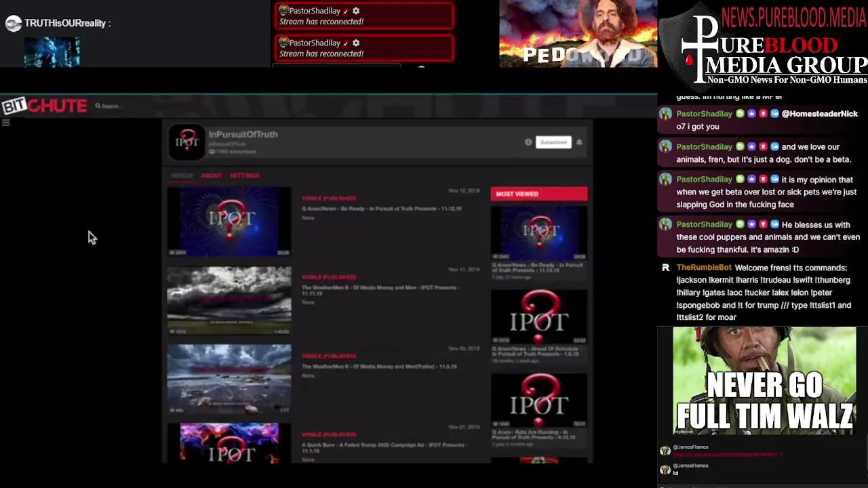Click PastorShadilay avatar on 'it is my opinion' message

coord(665,180)
